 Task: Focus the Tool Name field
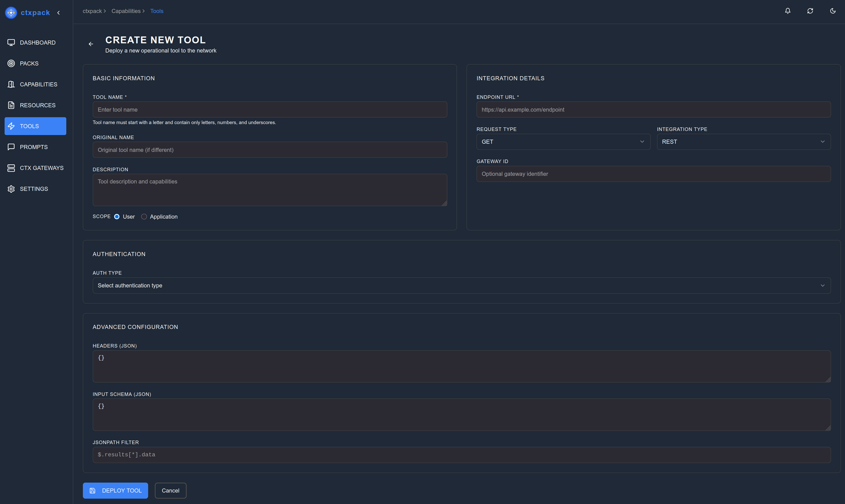270,109
